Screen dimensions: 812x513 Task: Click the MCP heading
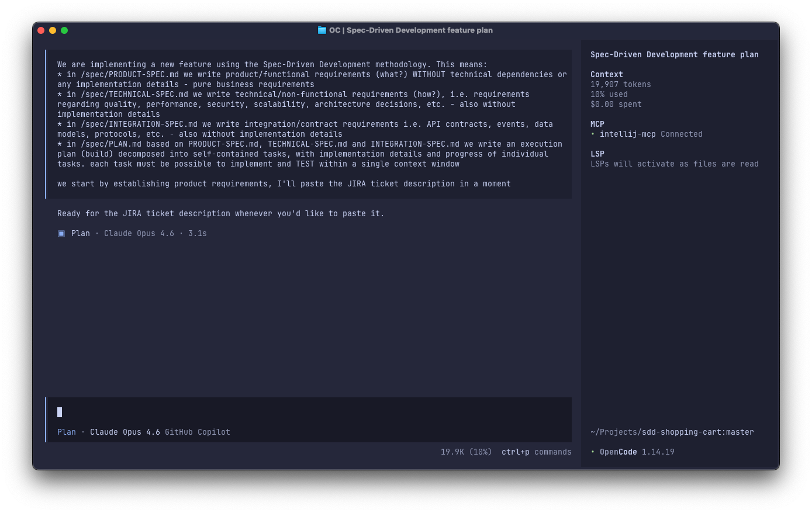(597, 124)
